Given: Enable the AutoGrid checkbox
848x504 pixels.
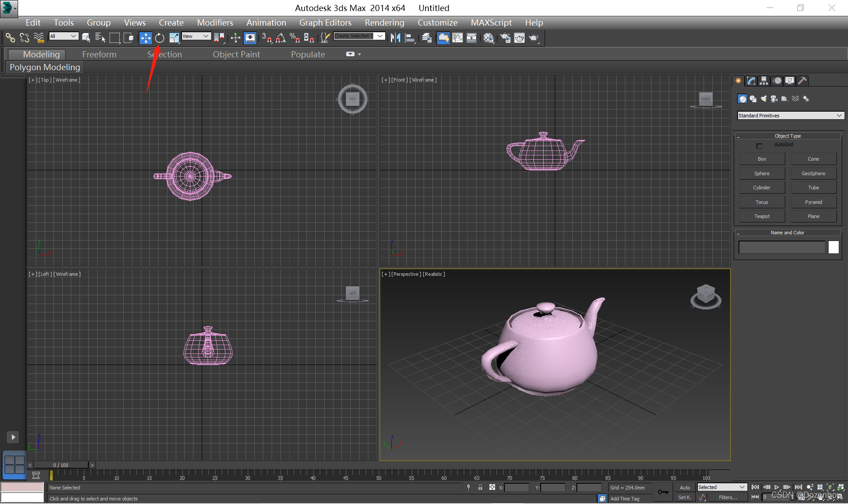Looking at the screenshot, I should click(x=759, y=146).
